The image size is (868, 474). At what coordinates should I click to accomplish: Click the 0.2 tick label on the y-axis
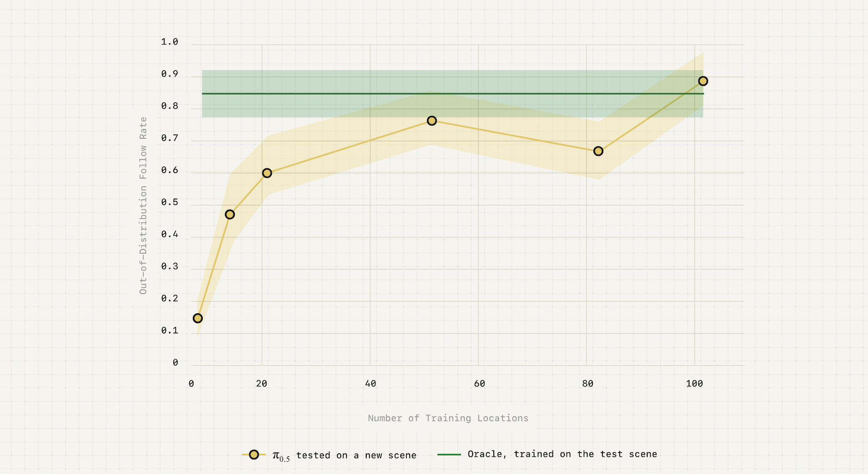pyautogui.click(x=170, y=299)
